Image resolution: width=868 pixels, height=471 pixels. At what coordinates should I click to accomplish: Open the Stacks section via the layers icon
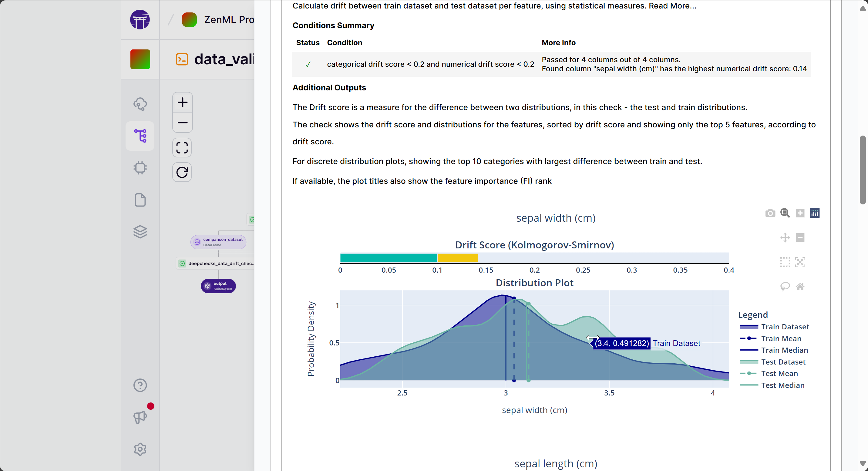pyautogui.click(x=140, y=231)
